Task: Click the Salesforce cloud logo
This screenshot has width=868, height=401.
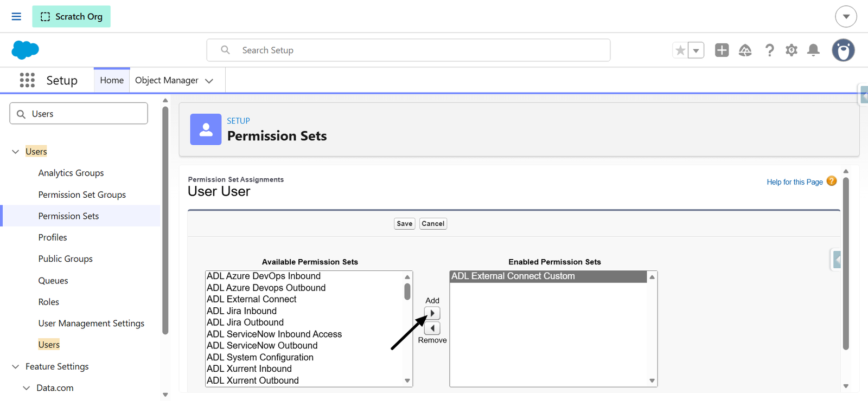Action: click(25, 50)
